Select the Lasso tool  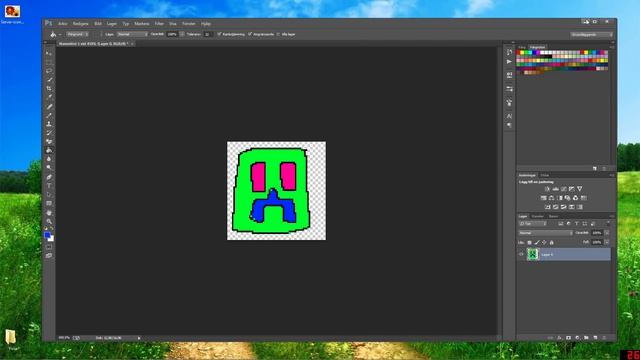coord(49,71)
